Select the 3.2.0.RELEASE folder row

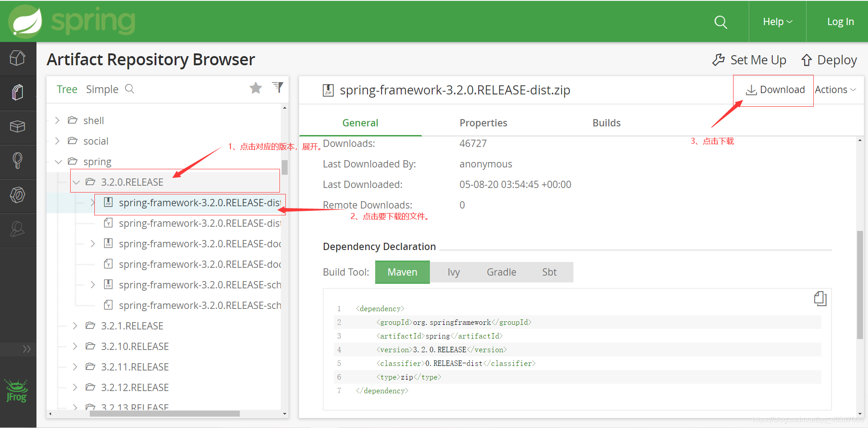[x=175, y=182]
